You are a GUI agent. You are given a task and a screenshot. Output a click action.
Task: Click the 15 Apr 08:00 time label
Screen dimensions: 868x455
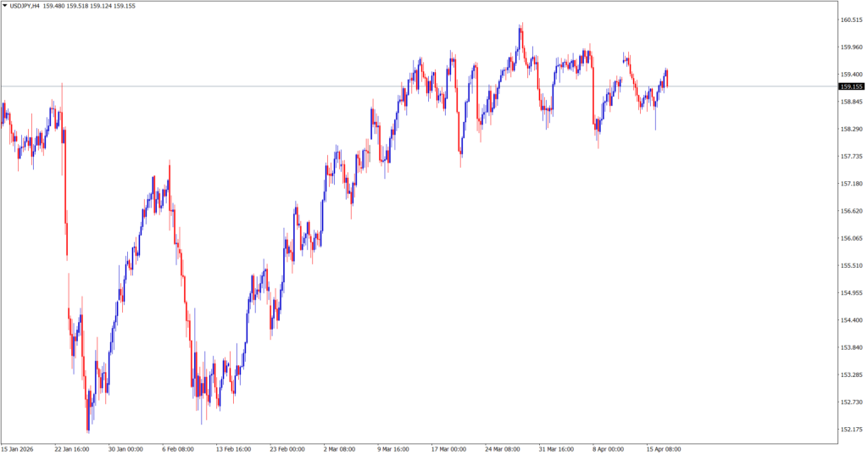click(663, 449)
